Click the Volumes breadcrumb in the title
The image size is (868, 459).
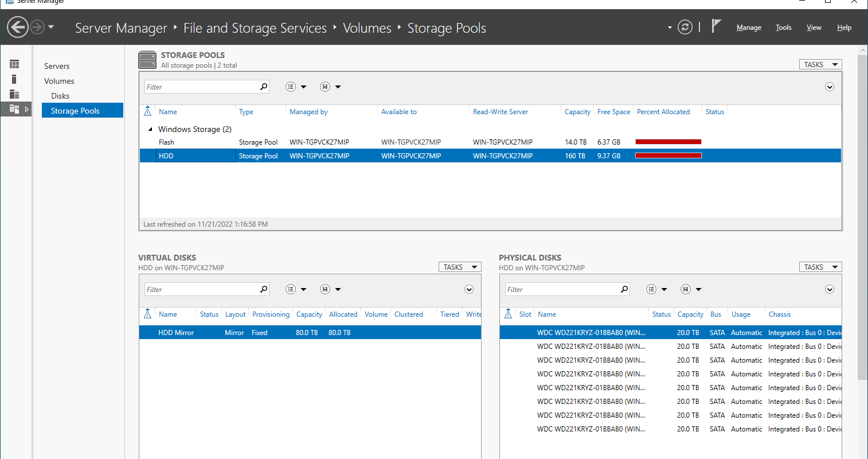[x=367, y=28]
